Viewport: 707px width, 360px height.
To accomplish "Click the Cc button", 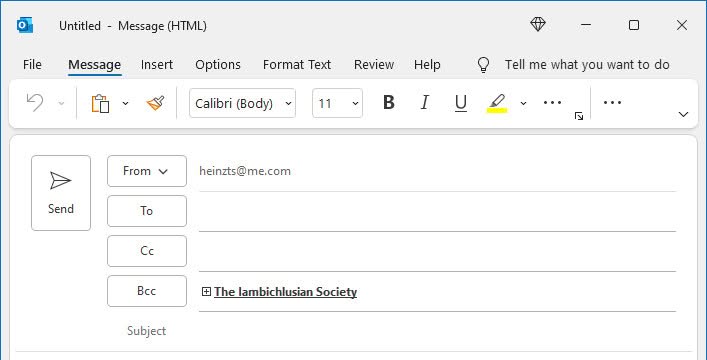I will [x=147, y=251].
